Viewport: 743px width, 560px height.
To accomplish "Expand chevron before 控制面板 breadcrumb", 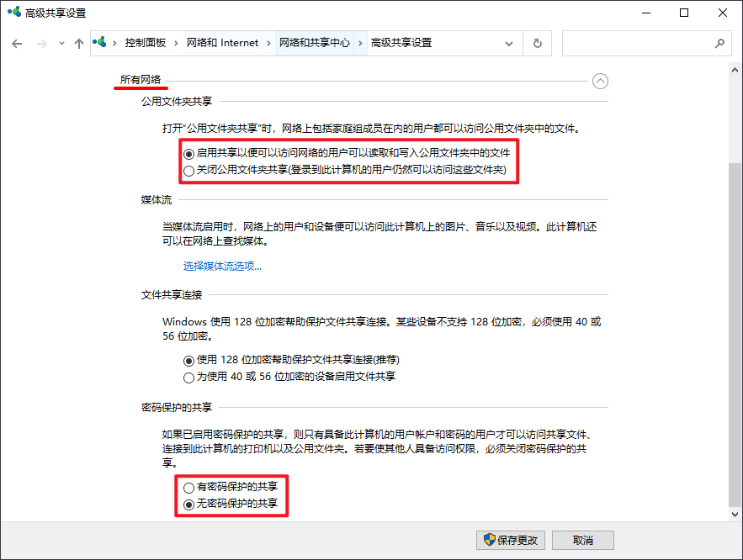I will [x=114, y=43].
